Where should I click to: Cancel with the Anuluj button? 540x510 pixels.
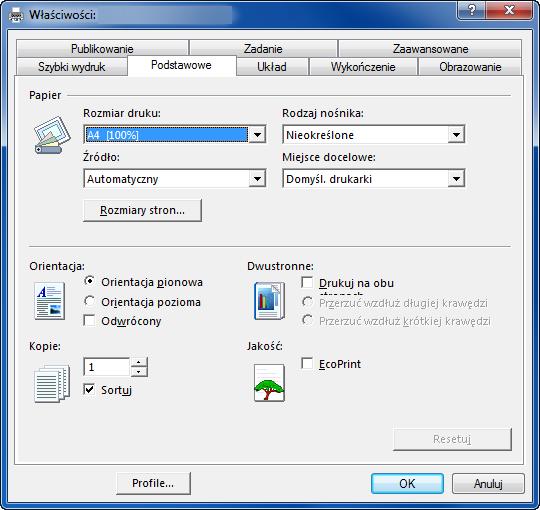click(x=488, y=483)
